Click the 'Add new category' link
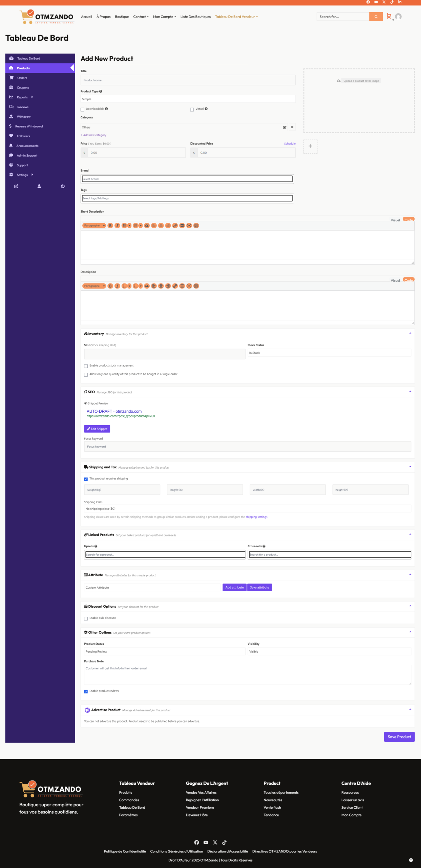Viewport: 421px width, 868px height. (94, 135)
